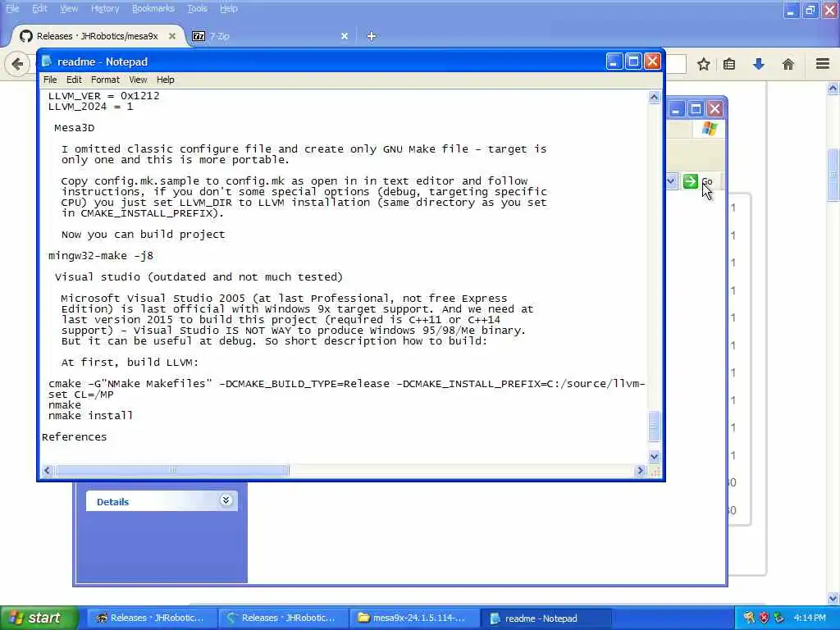Open browser Tools menu

pos(197,8)
